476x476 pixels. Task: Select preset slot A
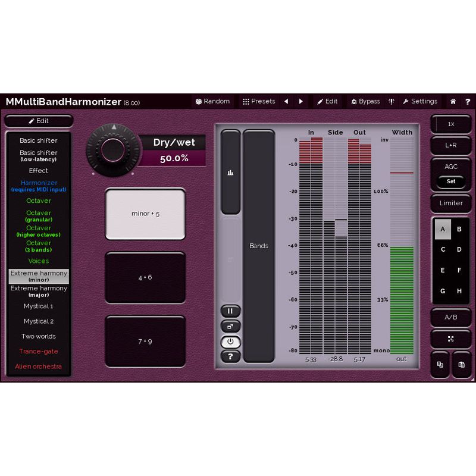[x=443, y=229]
